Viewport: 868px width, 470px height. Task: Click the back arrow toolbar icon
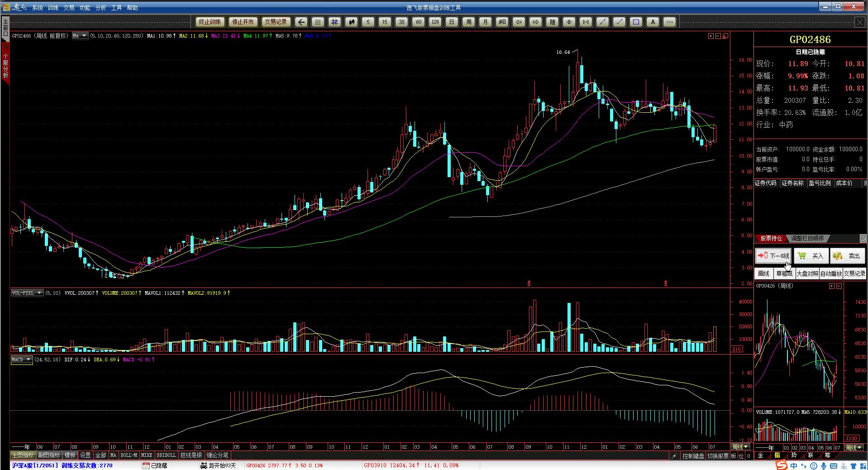(x=301, y=22)
